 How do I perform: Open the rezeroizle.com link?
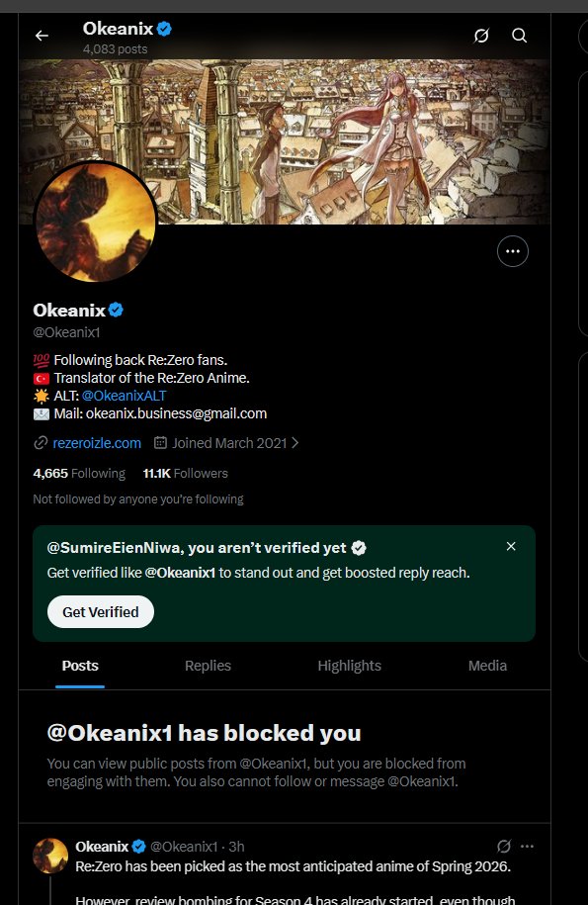click(x=97, y=443)
